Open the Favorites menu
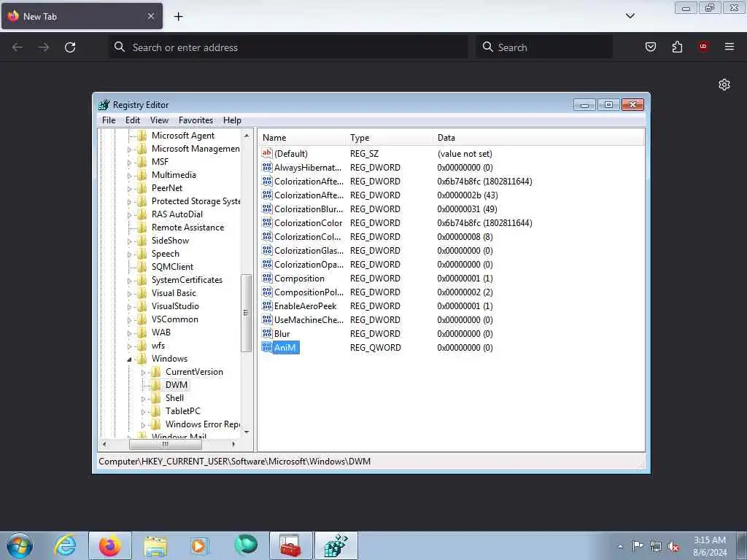The height and width of the screenshot is (560, 747). coord(196,120)
